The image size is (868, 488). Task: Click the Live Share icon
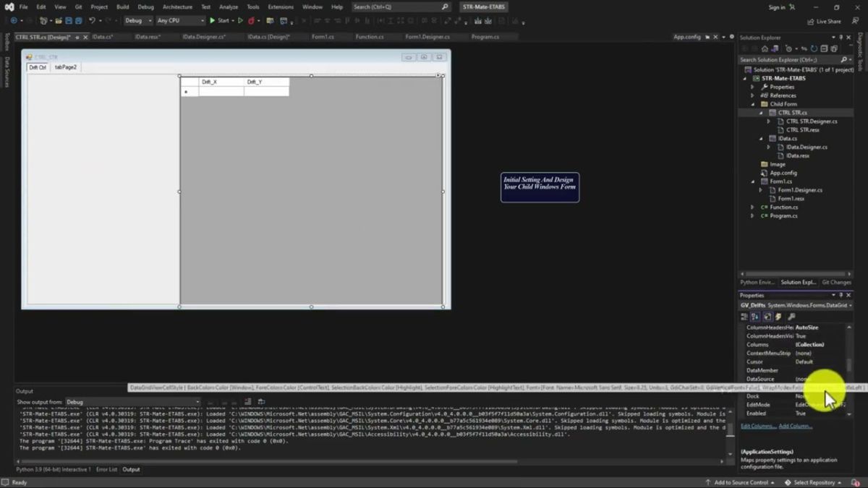811,21
